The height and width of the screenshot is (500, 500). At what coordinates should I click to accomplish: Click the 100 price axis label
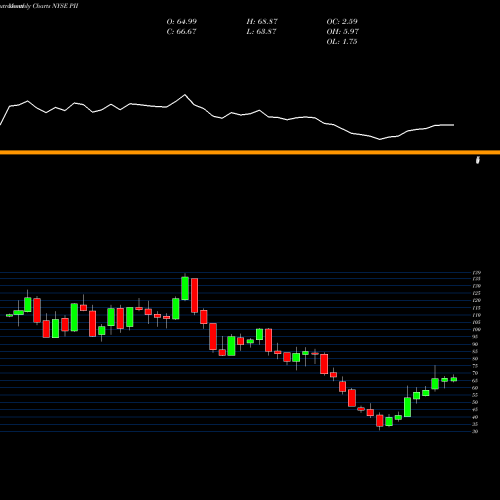coord(477,330)
